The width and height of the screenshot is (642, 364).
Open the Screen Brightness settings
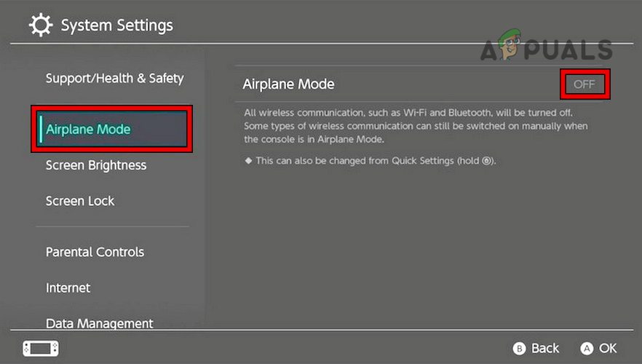click(96, 165)
